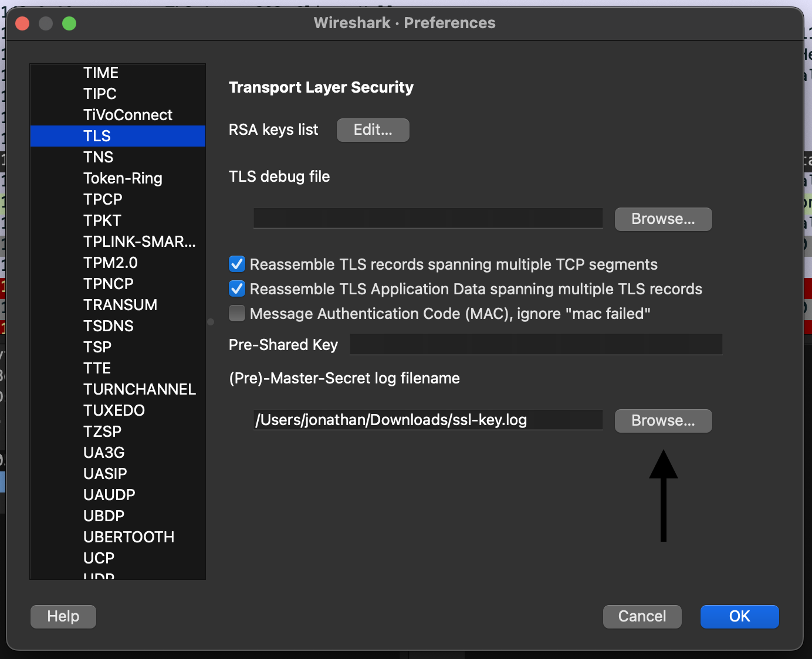812x659 pixels.
Task: Select TIME in the protocol list
Action: click(x=117, y=73)
